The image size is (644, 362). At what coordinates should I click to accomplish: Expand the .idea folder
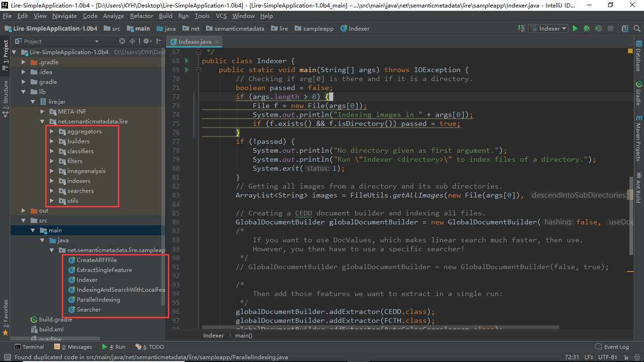point(24,72)
